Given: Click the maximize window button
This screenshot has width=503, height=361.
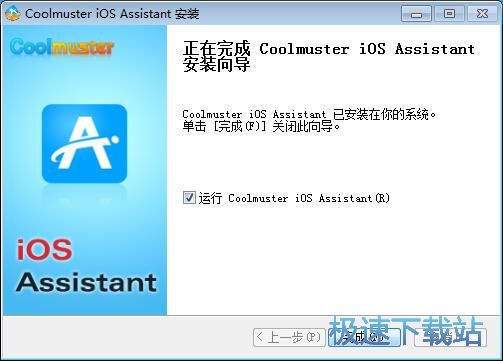Looking at the screenshot, I should point(449,14).
